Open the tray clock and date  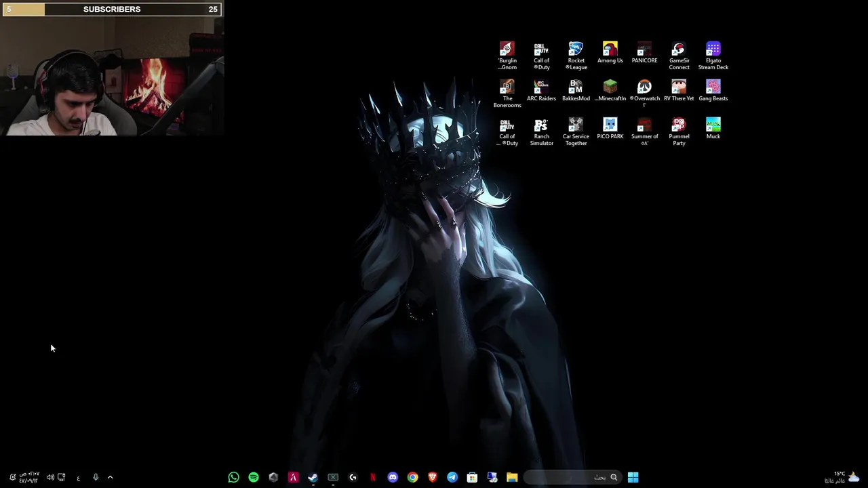click(29, 477)
